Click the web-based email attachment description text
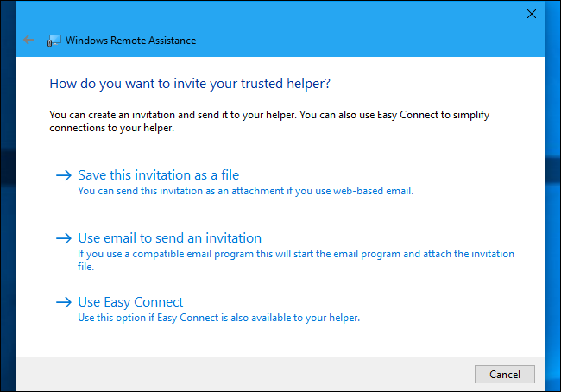This screenshot has height=392, width=561. point(245,191)
